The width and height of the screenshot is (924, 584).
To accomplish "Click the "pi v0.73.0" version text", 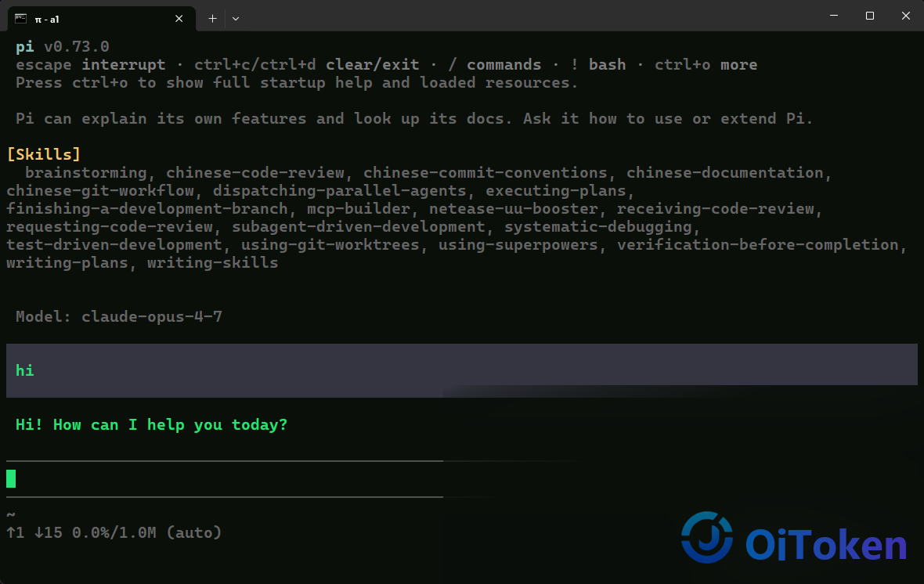I will (63, 46).
